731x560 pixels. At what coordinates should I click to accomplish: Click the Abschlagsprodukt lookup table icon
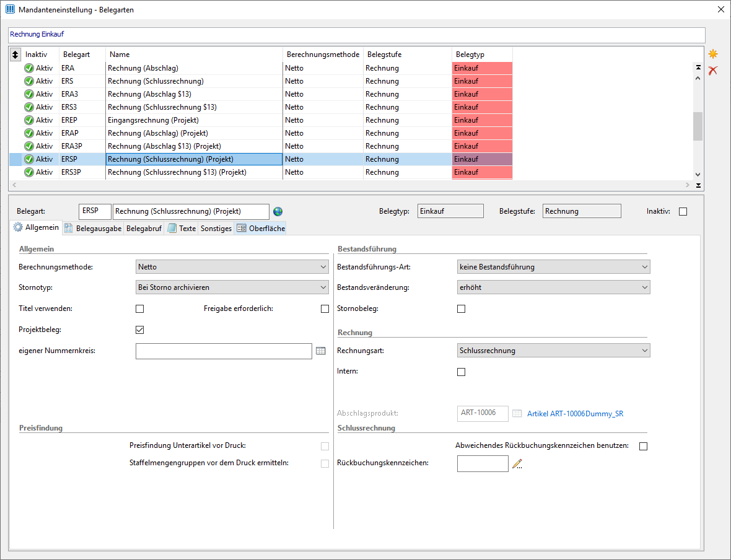(x=517, y=414)
